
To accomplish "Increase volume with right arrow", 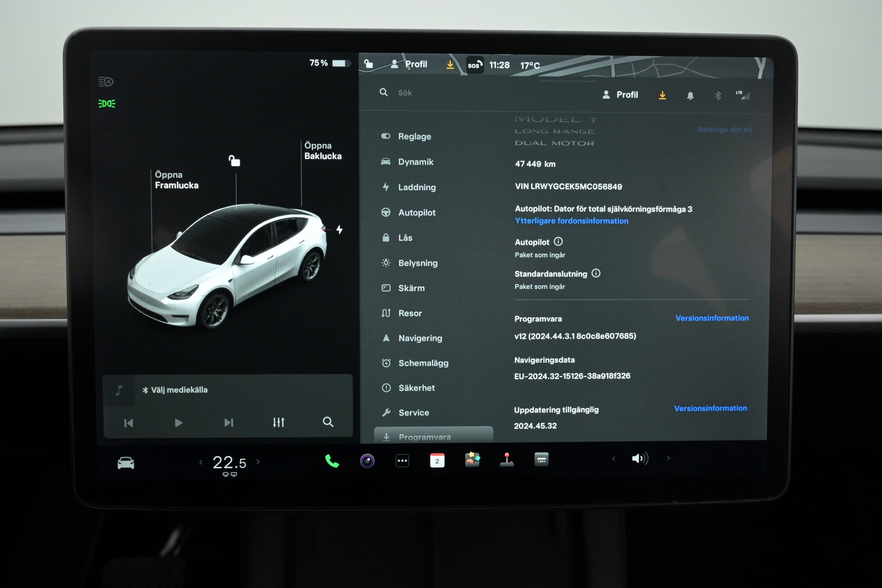I will tap(668, 458).
